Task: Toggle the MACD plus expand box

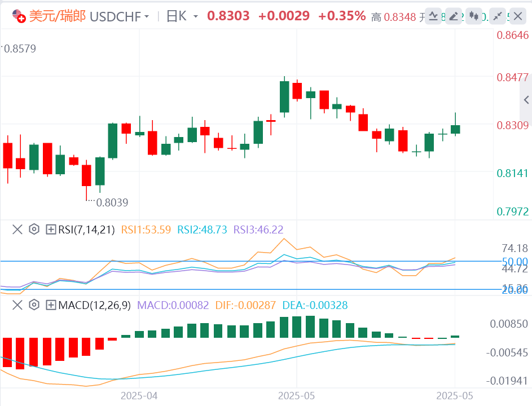Action: coord(51,305)
